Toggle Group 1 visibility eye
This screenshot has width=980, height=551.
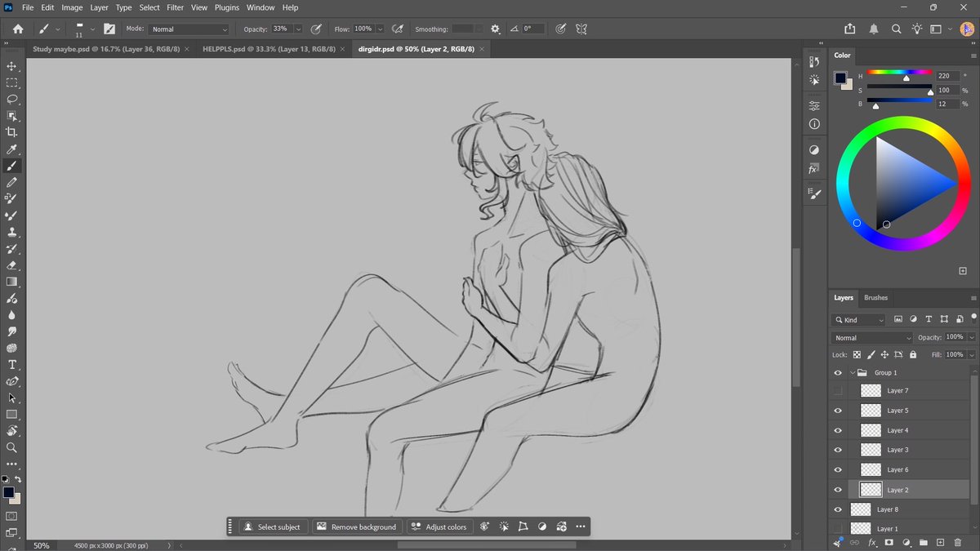(x=838, y=372)
